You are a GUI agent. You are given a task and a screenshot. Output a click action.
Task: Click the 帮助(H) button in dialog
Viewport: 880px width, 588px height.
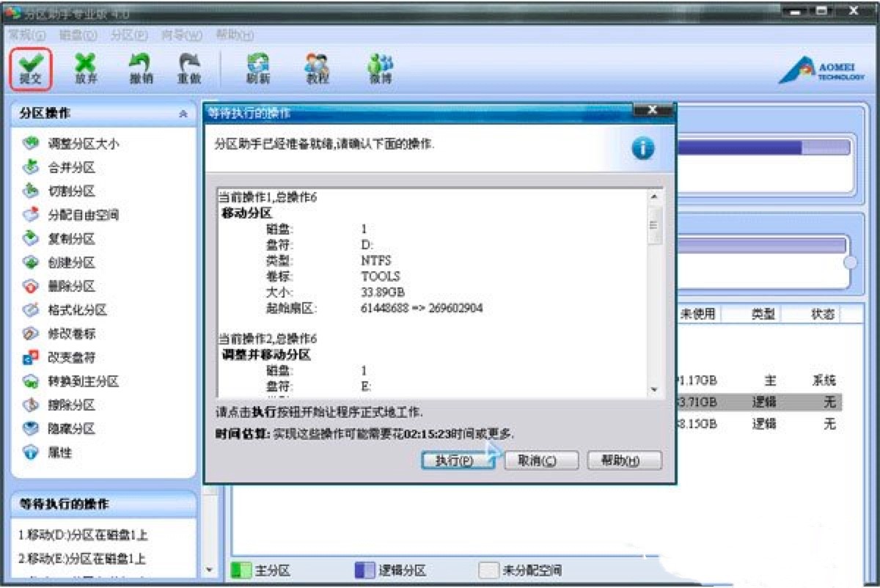625,460
